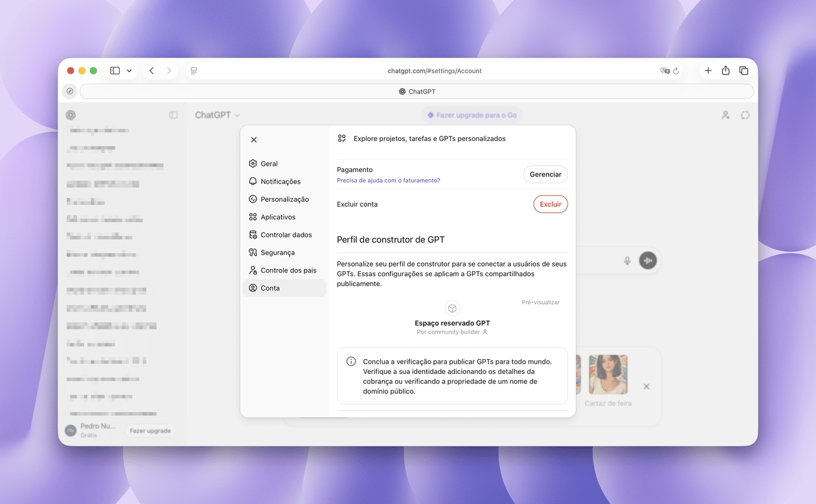Open the billing help link
Screen dimensions: 816x504
pyautogui.click(x=388, y=181)
